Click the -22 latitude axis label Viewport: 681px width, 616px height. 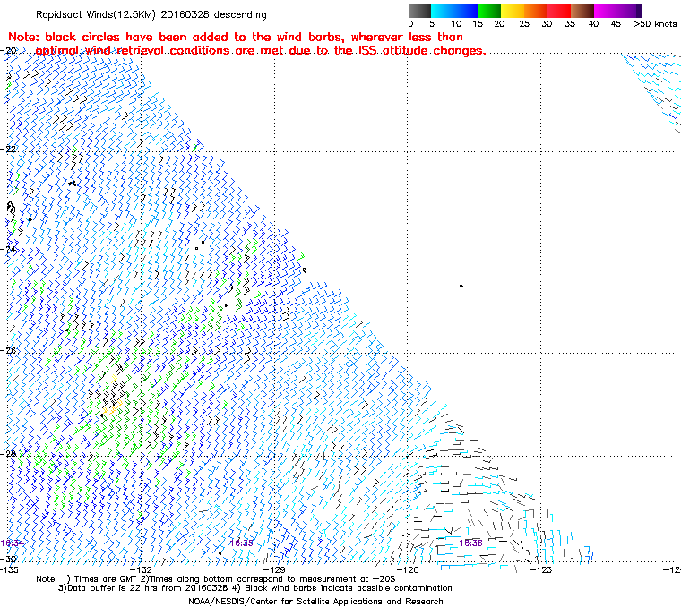9,149
